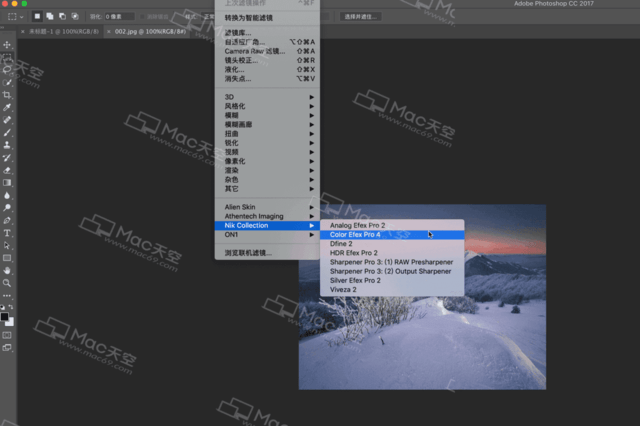Select the Move tool
640x426 pixels.
[x=7, y=44]
